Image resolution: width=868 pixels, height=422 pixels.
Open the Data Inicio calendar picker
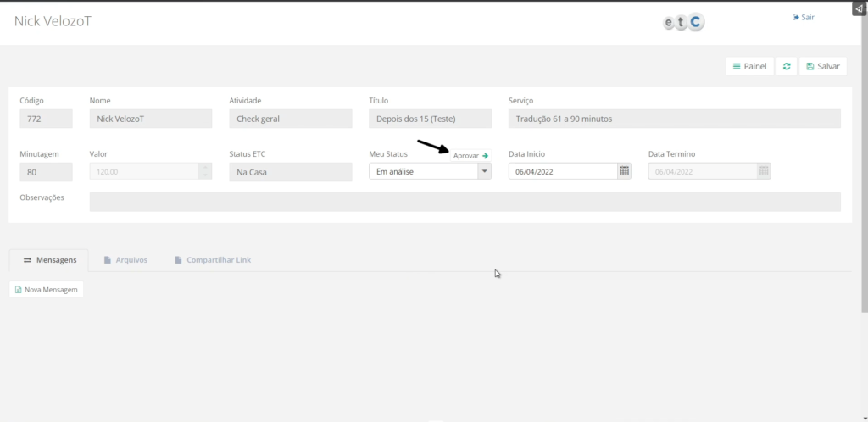pos(625,171)
